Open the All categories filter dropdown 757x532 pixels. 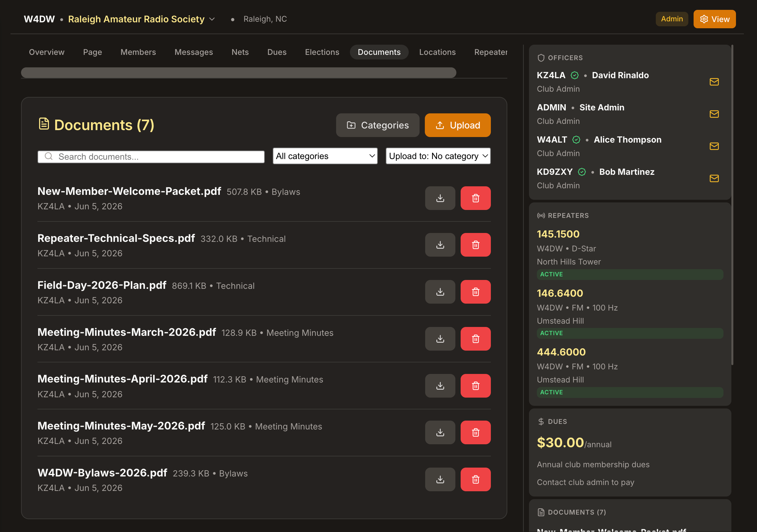[x=325, y=156]
